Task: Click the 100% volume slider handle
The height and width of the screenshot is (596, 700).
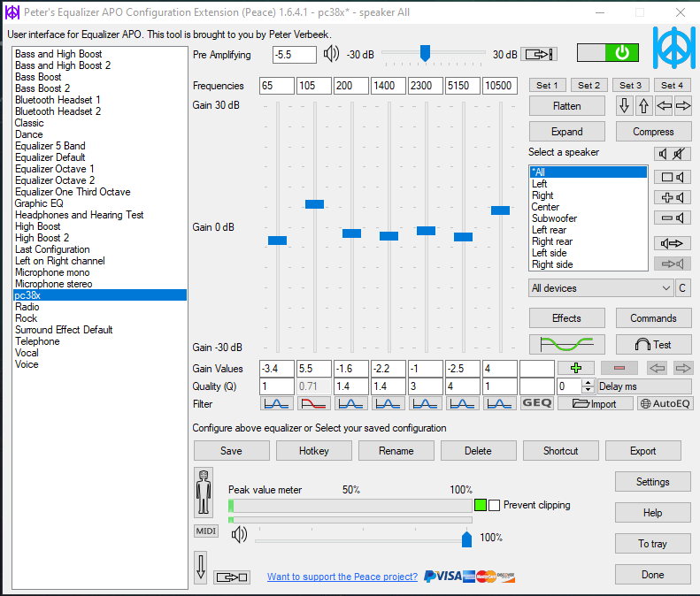Action: (x=466, y=539)
